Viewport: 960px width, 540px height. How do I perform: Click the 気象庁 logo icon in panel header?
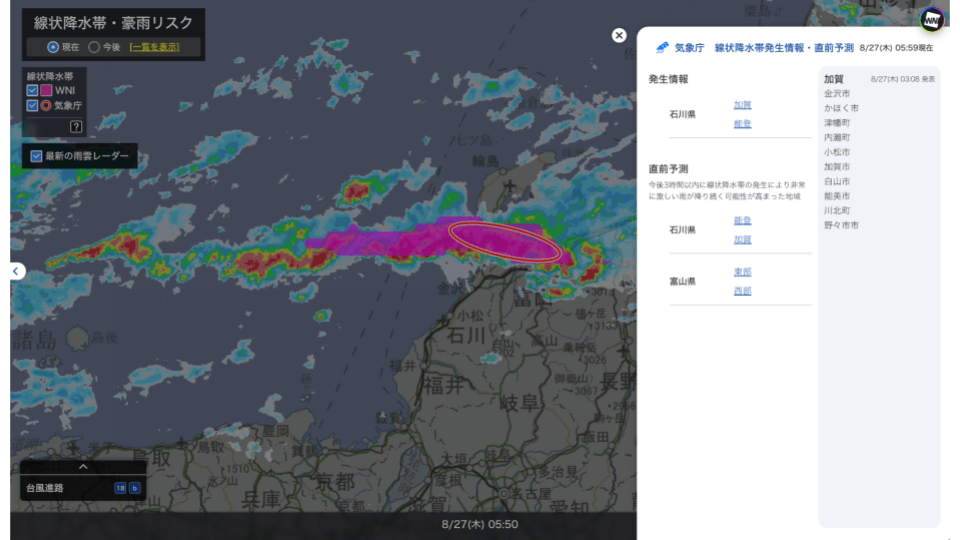point(662,47)
